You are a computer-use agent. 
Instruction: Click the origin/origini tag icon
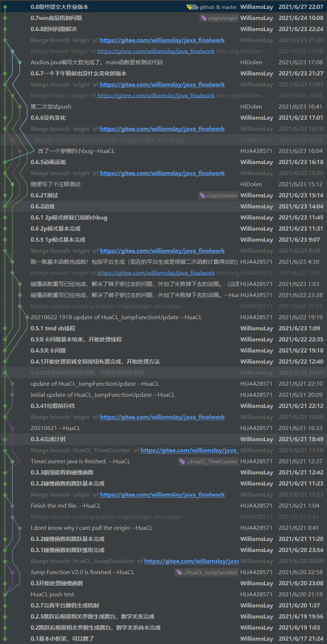click(204, 18)
